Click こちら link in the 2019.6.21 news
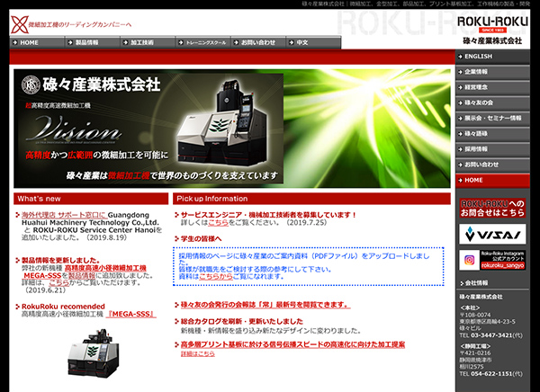Screen dimensions: 540x392 58,283
